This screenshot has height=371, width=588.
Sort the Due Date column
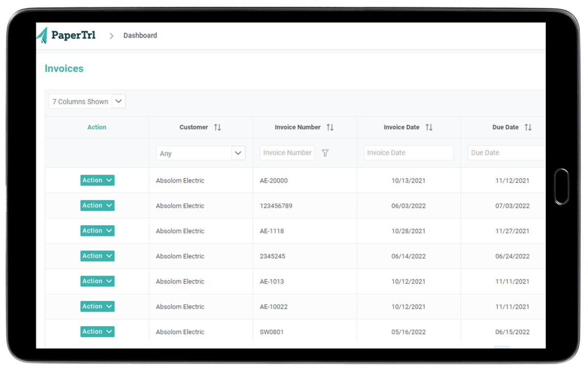point(528,127)
